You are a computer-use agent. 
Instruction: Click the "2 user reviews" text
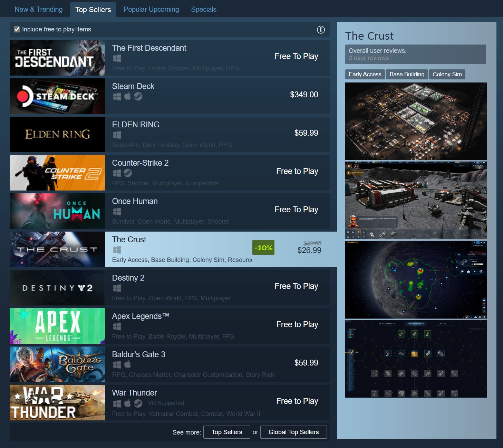[x=369, y=58]
